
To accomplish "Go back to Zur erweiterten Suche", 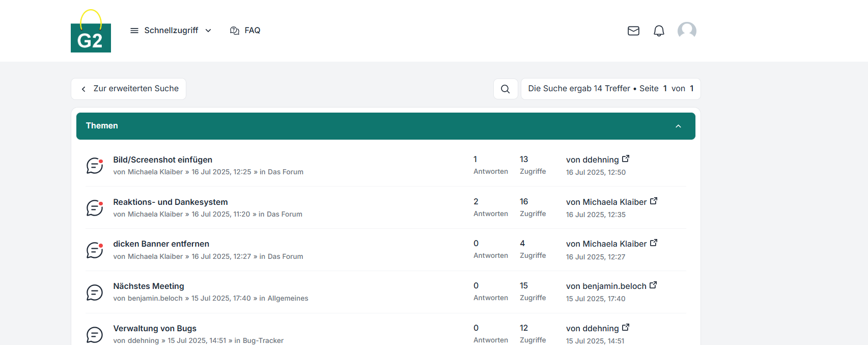I will 129,89.
